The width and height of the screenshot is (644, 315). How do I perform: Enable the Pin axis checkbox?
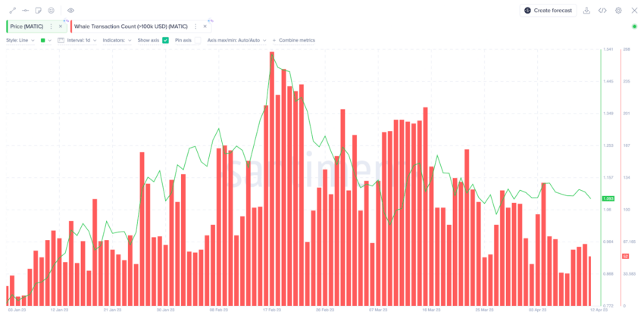click(198, 40)
